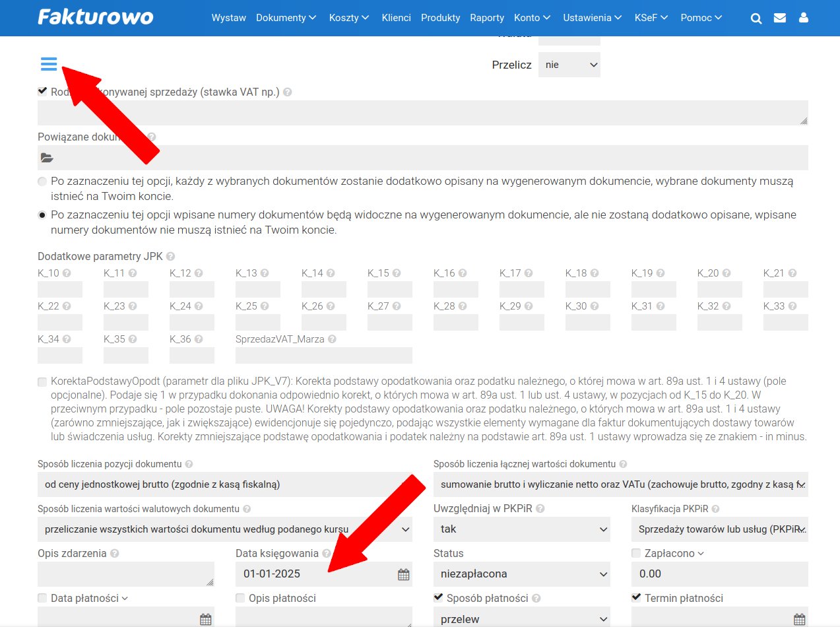840x627 pixels.
Task: Click the Fakturowo logo
Action: [96, 17]
